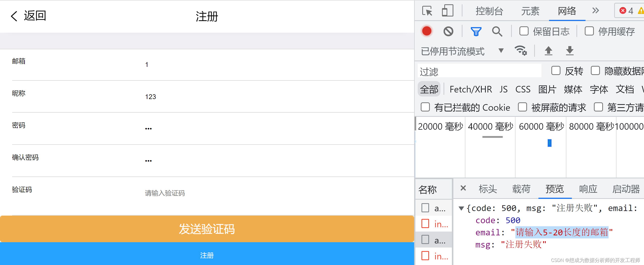Click the 密码 input field

tap(279, 129)
